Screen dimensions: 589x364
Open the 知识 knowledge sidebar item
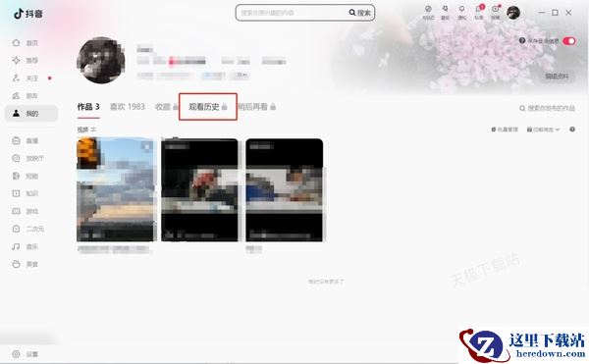(x=26, y=193)
